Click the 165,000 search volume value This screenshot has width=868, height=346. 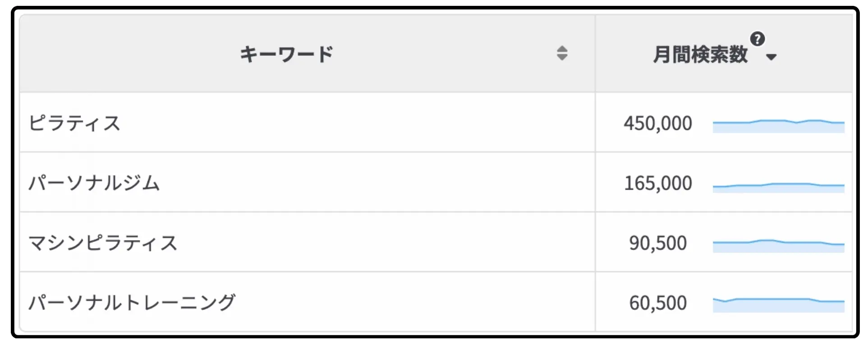658,183
